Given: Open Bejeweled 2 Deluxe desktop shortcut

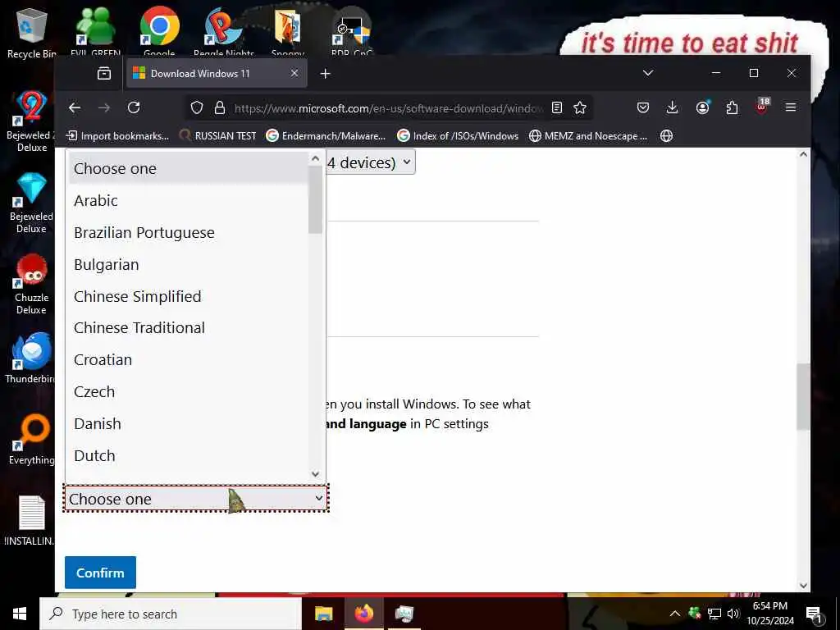Looking at the screenshot, I should (x=31, y=121).
